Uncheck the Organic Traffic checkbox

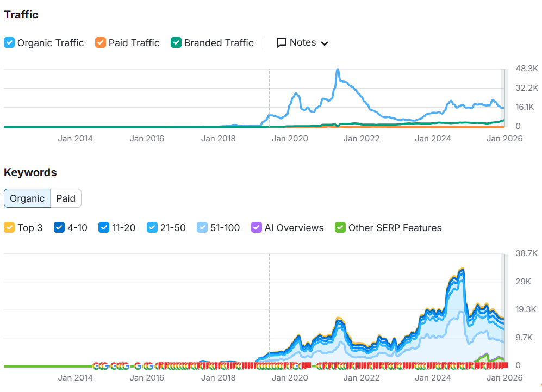[x=9, y=42]
